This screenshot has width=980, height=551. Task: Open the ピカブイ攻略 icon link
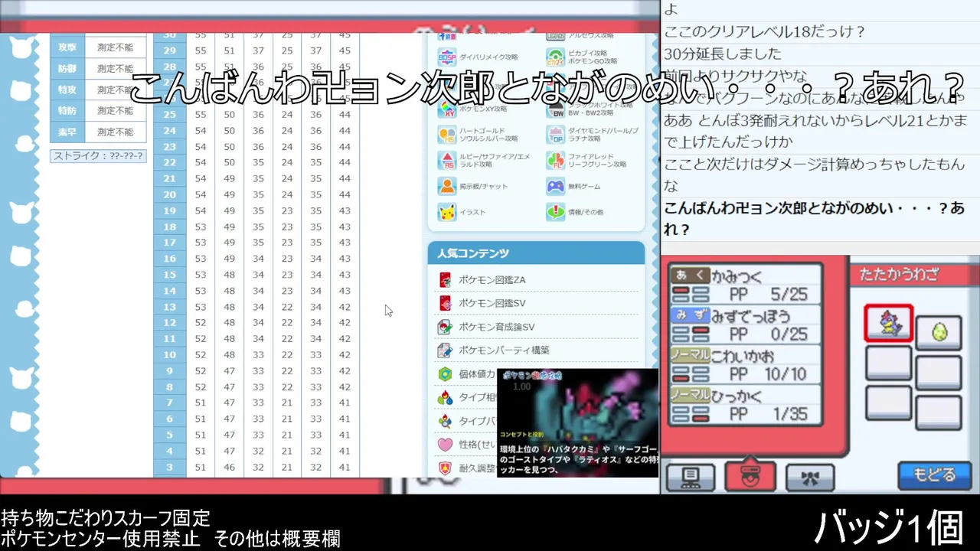556,57
